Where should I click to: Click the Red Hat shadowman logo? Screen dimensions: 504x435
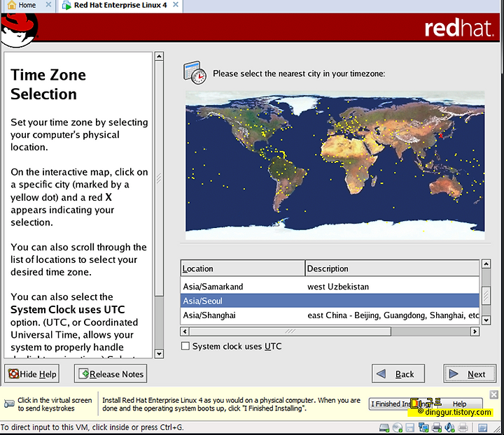click(20, 31)
